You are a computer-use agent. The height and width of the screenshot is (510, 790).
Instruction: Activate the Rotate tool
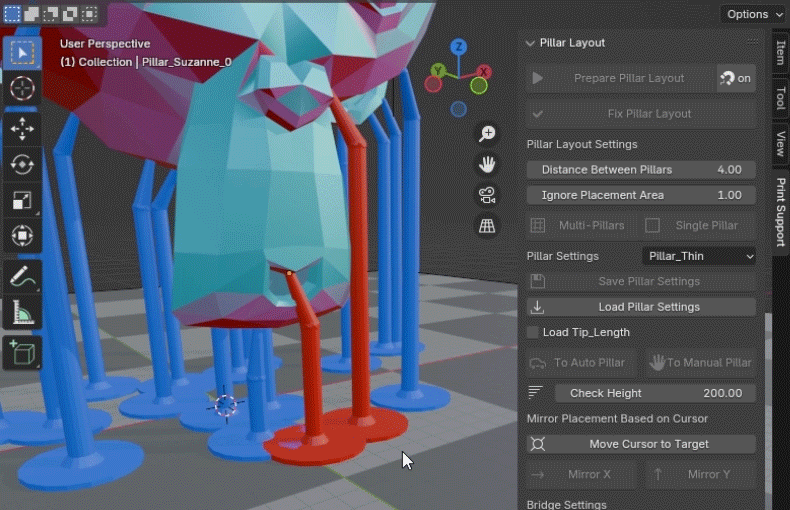point(22,164)
